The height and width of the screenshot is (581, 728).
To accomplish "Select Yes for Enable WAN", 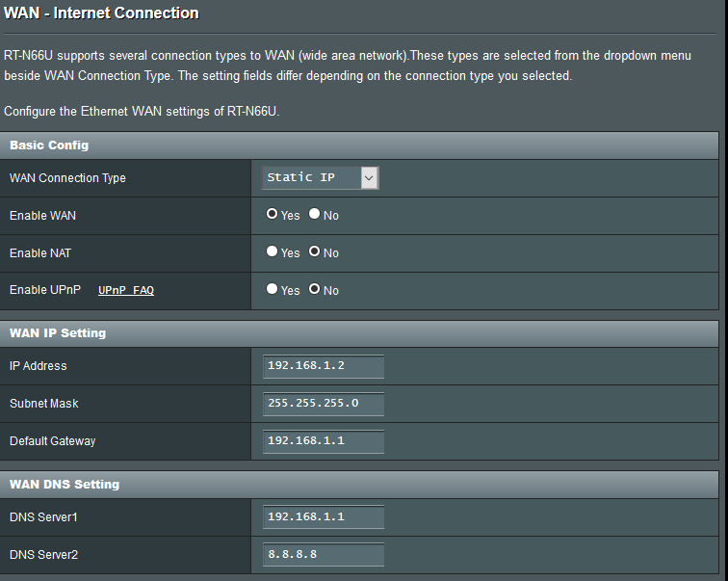I will (273, 215).
